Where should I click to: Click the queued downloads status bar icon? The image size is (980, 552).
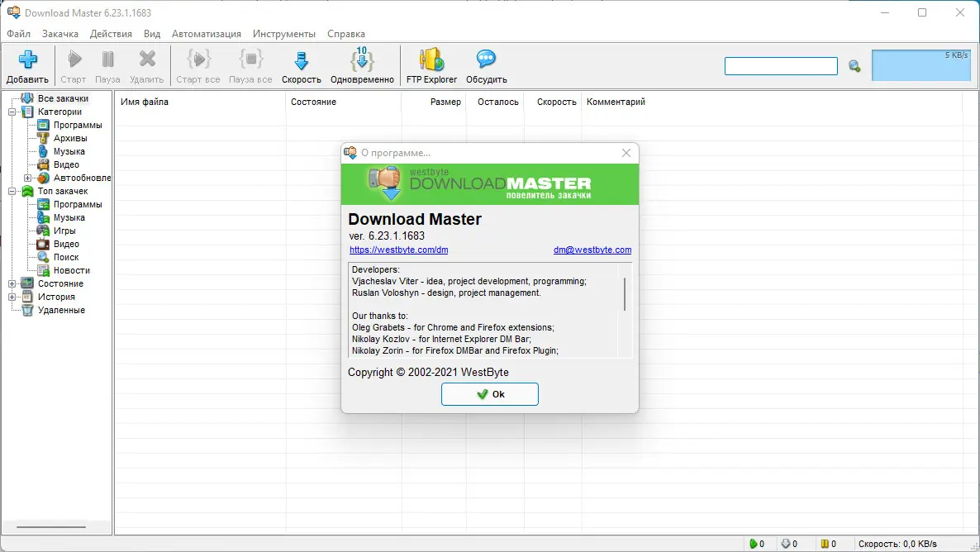(x=786, y=544)
